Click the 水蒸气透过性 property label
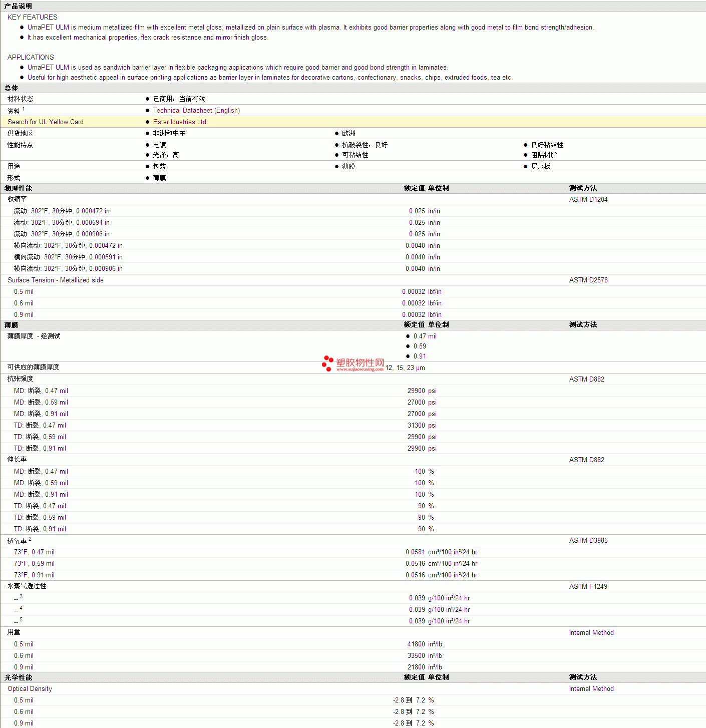This screenshot has height=728, width=706. (27, 586)
